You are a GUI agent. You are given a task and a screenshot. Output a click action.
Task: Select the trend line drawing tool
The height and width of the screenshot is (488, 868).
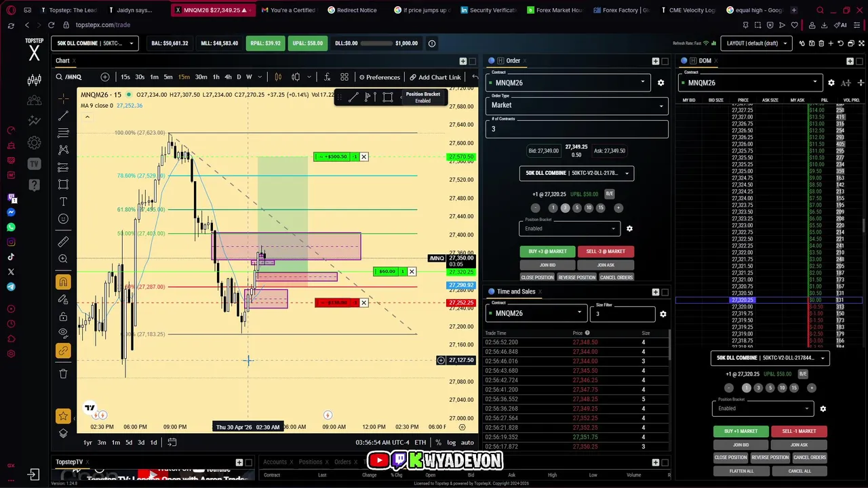(63, 115)
